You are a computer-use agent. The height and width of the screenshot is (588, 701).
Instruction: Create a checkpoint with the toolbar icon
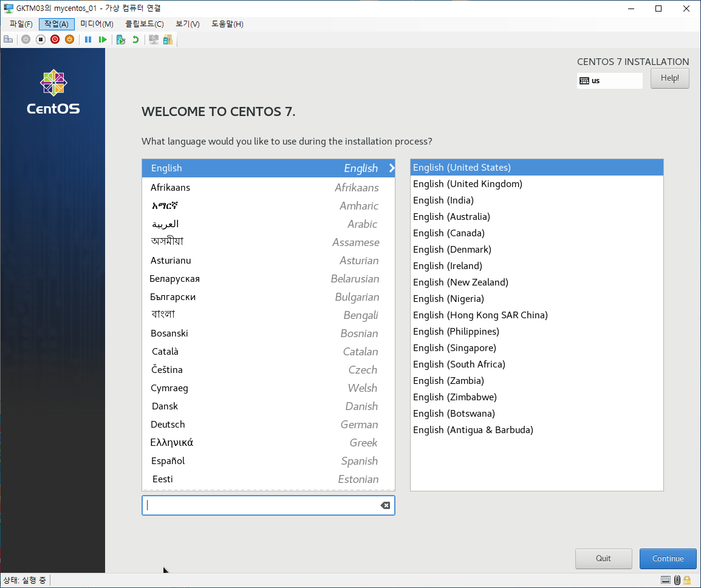pyautogui.click(x=121, y=39)
